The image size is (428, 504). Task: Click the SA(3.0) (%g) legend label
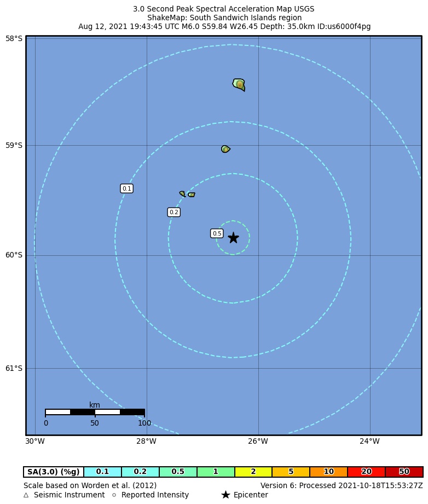54,472
